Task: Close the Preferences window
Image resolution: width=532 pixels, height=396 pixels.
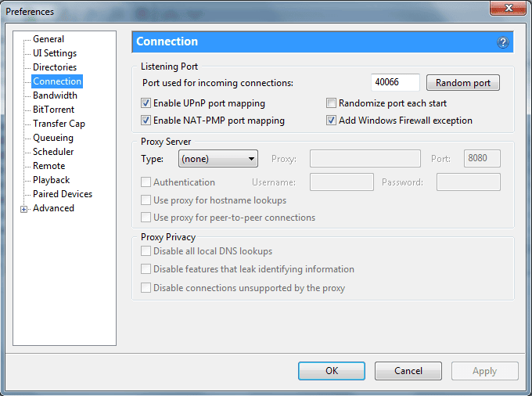Action: pyautogui.click(x=508, y=8)
